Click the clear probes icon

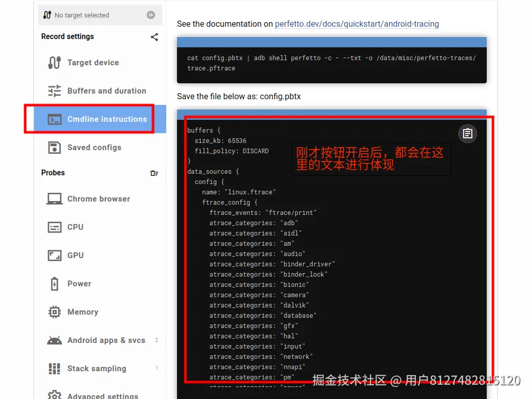tap(154, 173)
